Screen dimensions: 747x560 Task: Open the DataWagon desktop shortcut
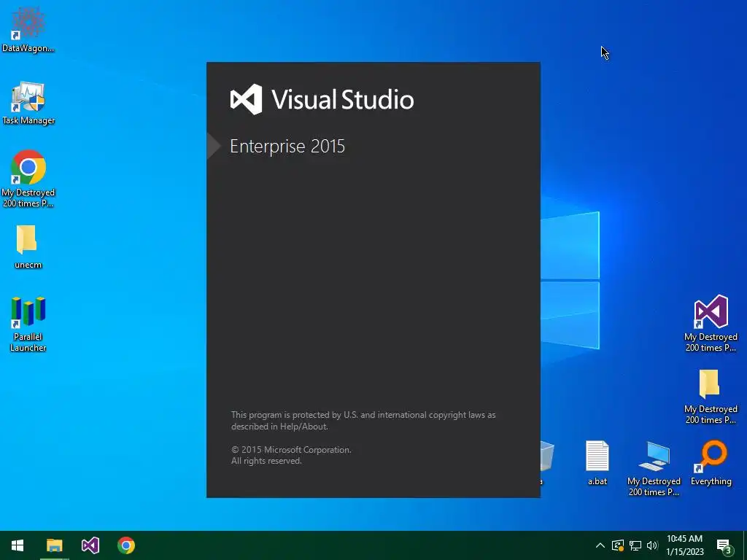click(28, 29)
